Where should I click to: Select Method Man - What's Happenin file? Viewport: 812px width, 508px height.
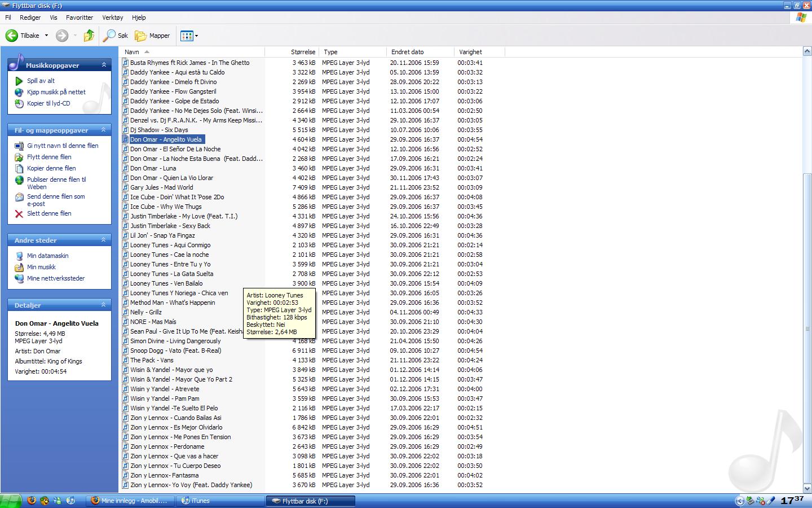pos(173,303)
